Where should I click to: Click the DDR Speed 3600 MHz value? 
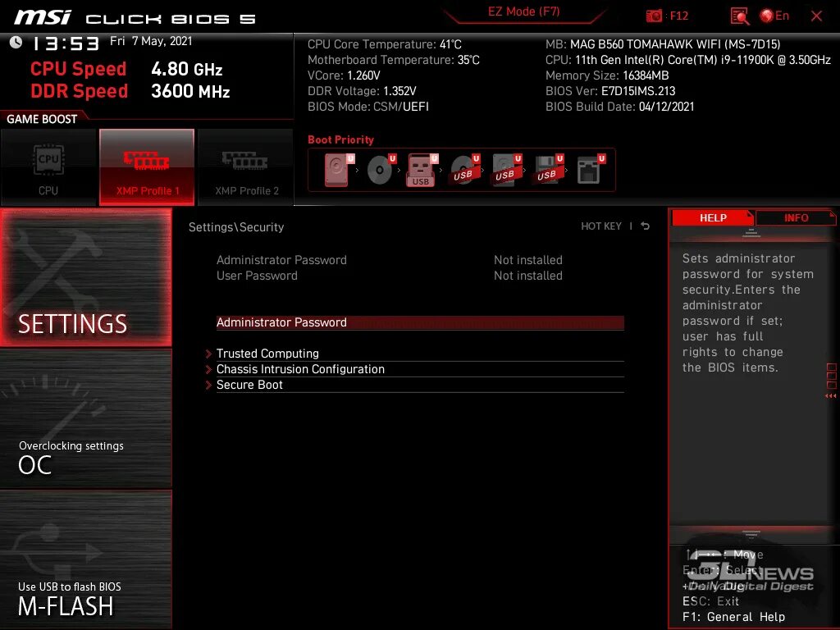coord(190,91)
